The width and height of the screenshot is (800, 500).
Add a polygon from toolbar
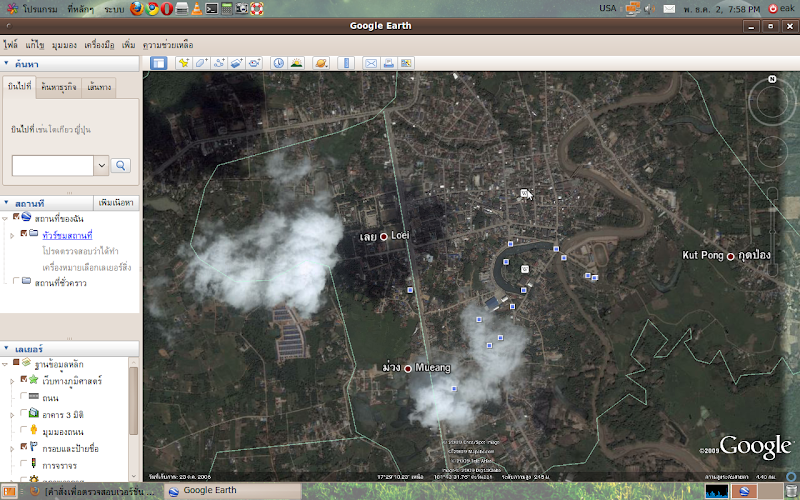pos(201,63)
